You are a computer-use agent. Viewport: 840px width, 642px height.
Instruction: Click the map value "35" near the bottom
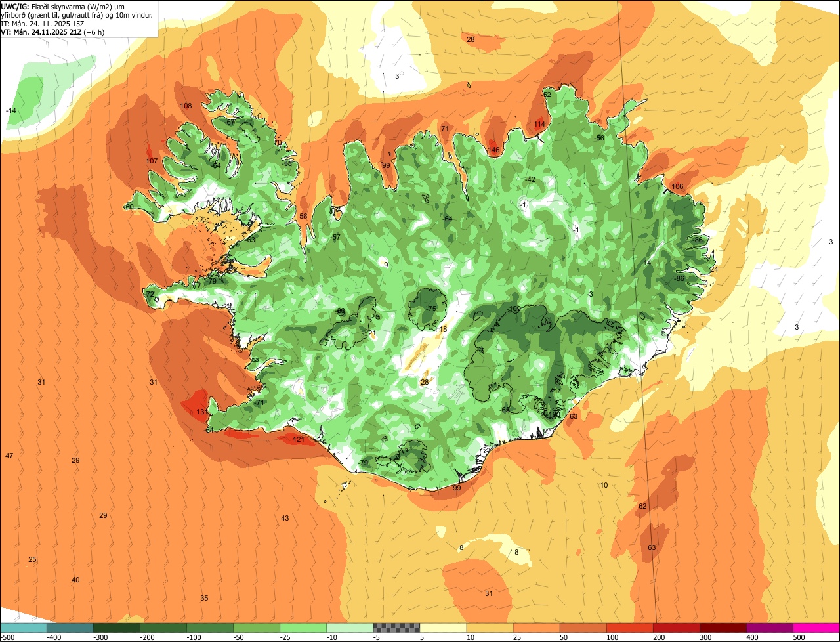204,599
